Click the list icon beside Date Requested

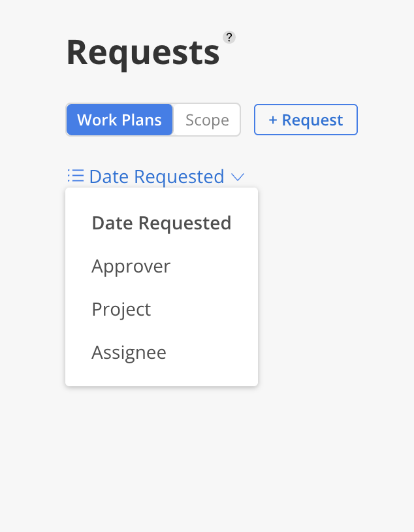click(76, 176)
